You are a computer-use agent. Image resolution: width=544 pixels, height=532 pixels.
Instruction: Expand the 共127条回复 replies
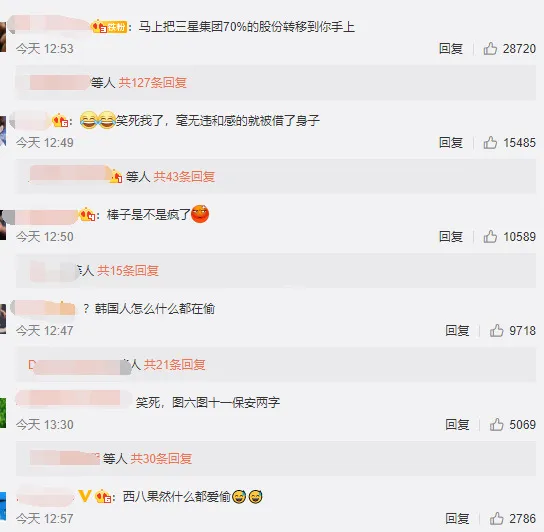[x=153, y=83]
